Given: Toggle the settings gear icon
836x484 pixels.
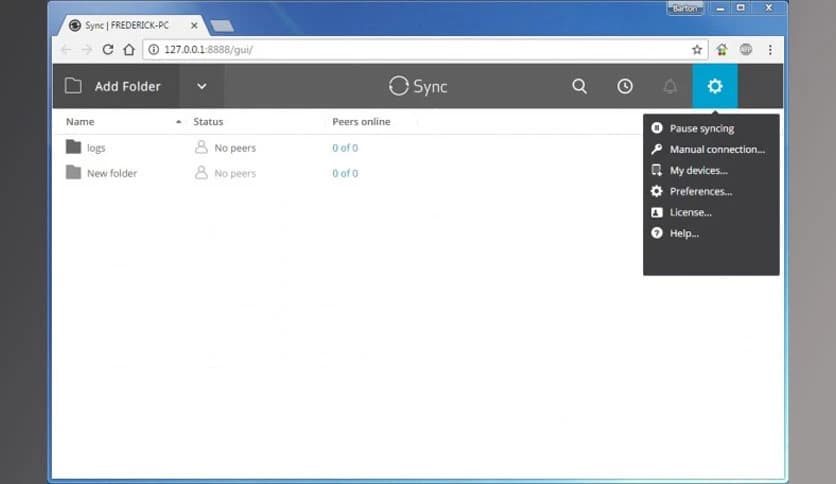Looking at the screenshot, I should [x=715, y=86].
